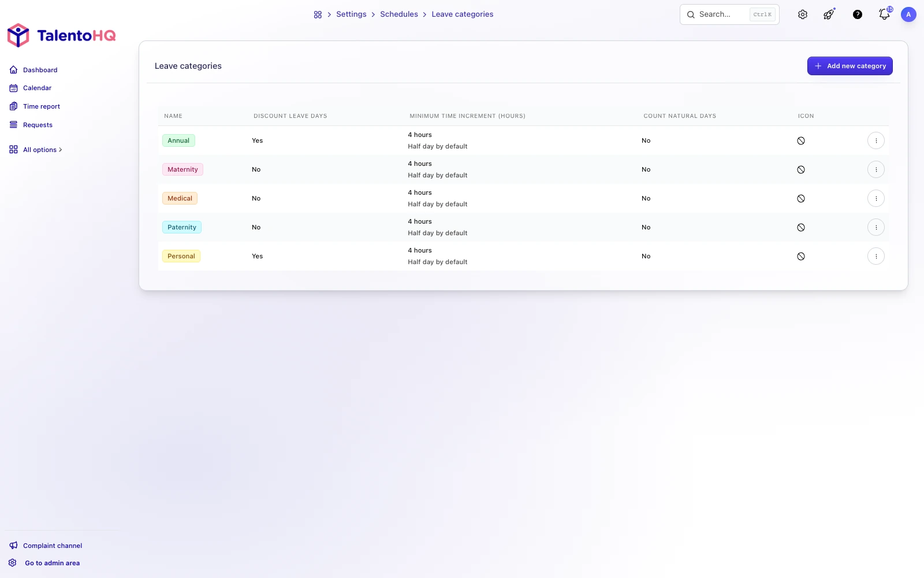Click the admin area gear icon
The image size is (924, 578).
tap(13, 563)
